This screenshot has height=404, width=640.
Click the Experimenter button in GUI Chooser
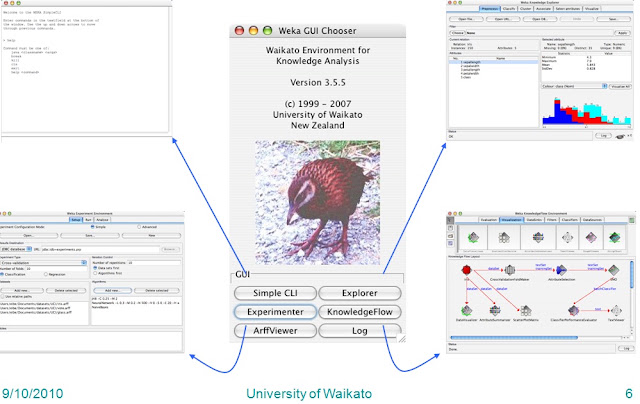[x=275, y=312]
